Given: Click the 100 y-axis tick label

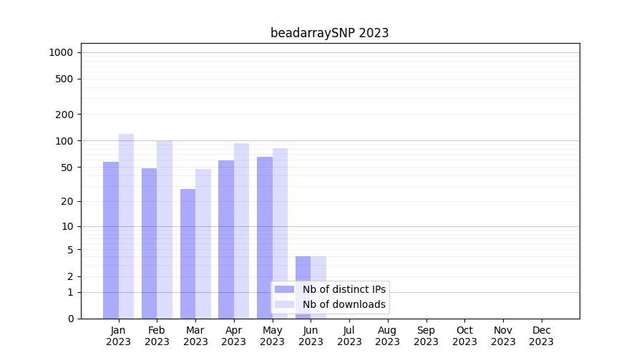Looking at the screenshot, I should (x=64, y=141).
